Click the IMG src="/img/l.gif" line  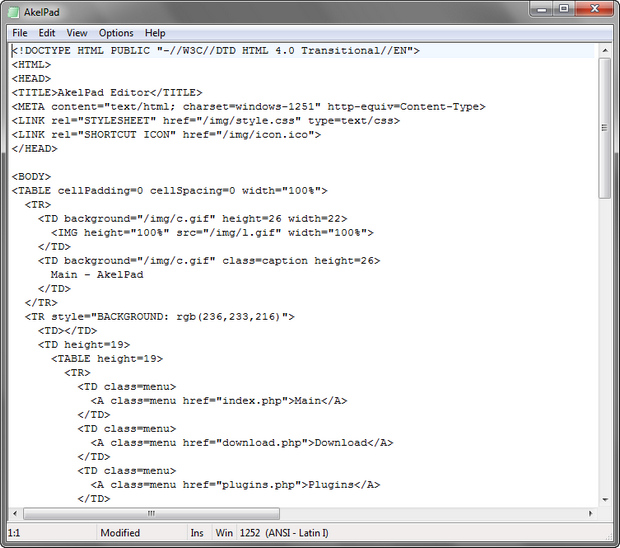click(212, 232)
